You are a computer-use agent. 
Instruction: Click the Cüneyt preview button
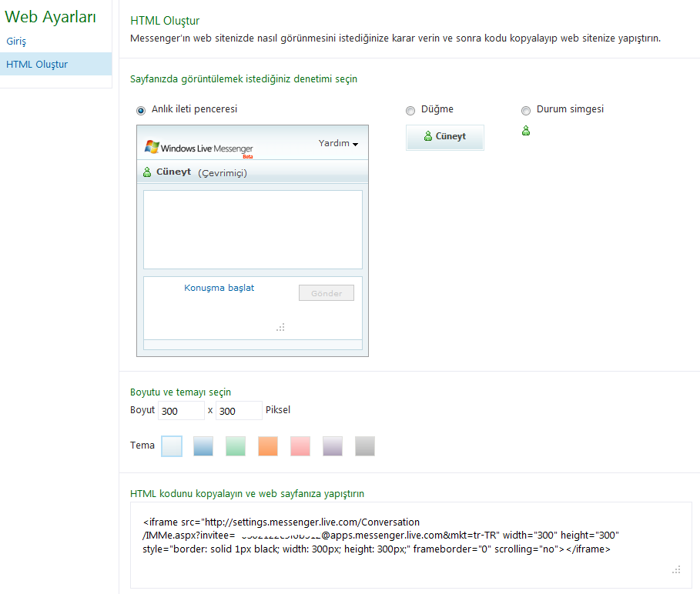444,138
